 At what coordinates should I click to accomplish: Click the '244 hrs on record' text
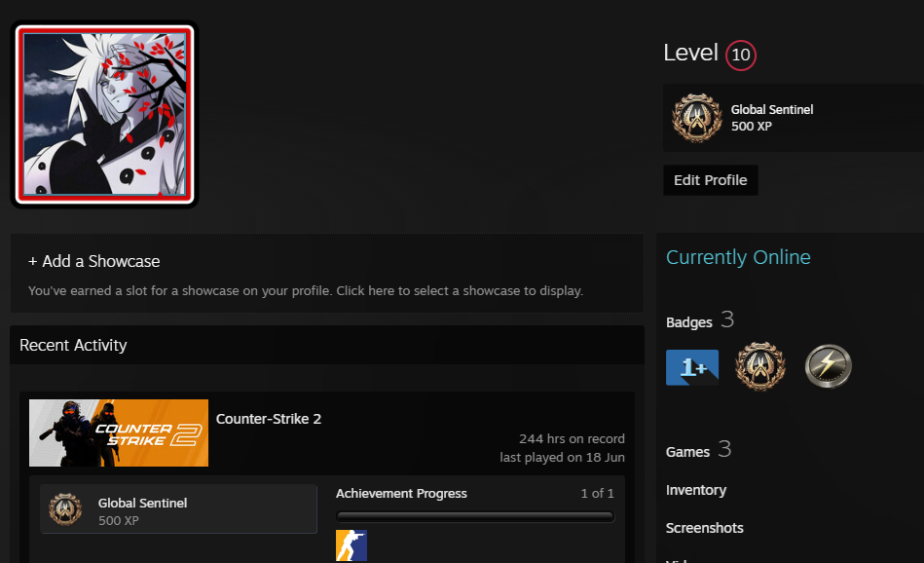pos(572,438)
